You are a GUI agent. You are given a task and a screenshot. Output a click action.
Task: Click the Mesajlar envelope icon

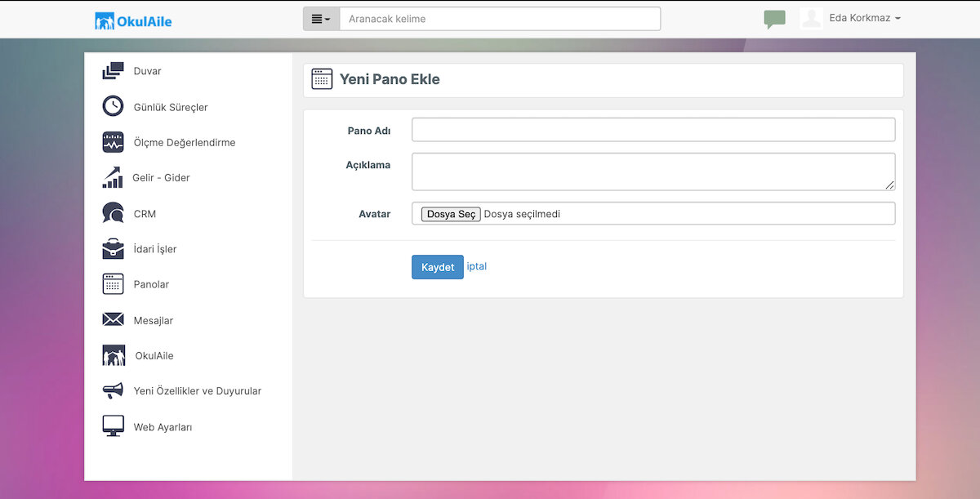[x=113, y=320]
